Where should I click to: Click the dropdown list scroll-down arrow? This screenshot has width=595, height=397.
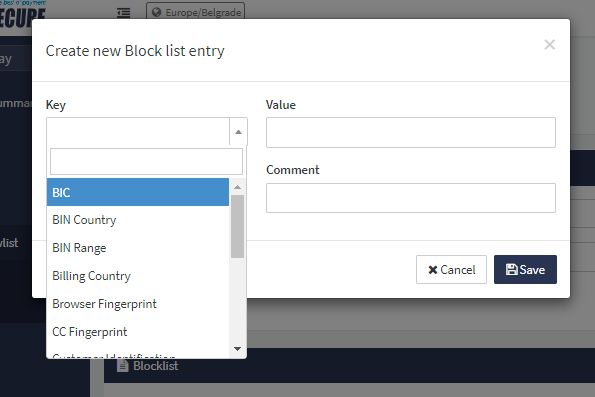click(x=238, y=349)
